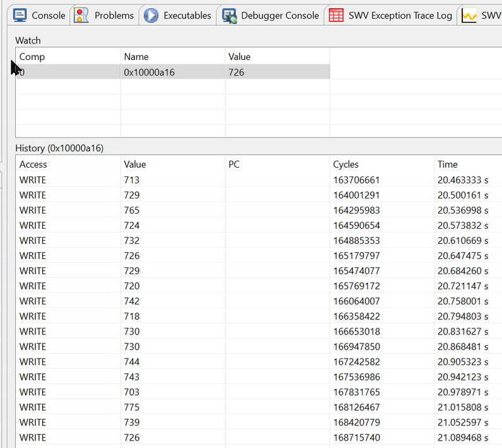
Task: Select history row with value 713
Action: coord(259,180)
